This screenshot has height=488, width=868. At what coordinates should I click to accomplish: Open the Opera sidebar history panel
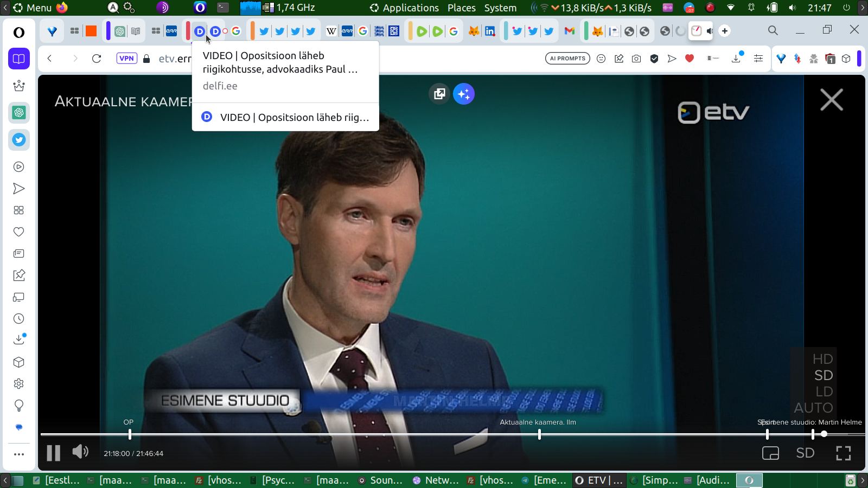[19, 319]
